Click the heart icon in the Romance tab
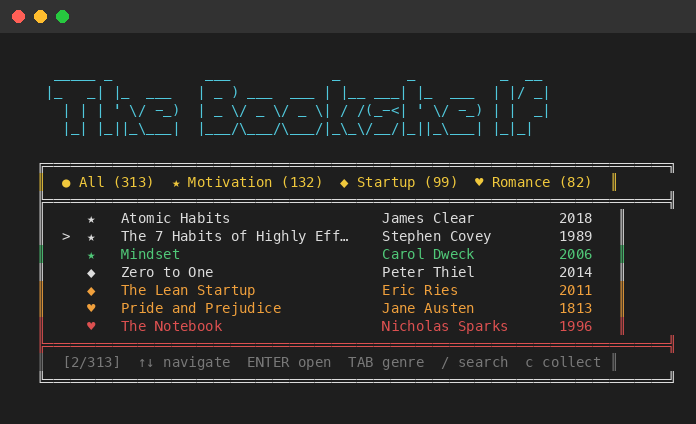The height and width of the screenshot is (424, 696). coord(479,182)
